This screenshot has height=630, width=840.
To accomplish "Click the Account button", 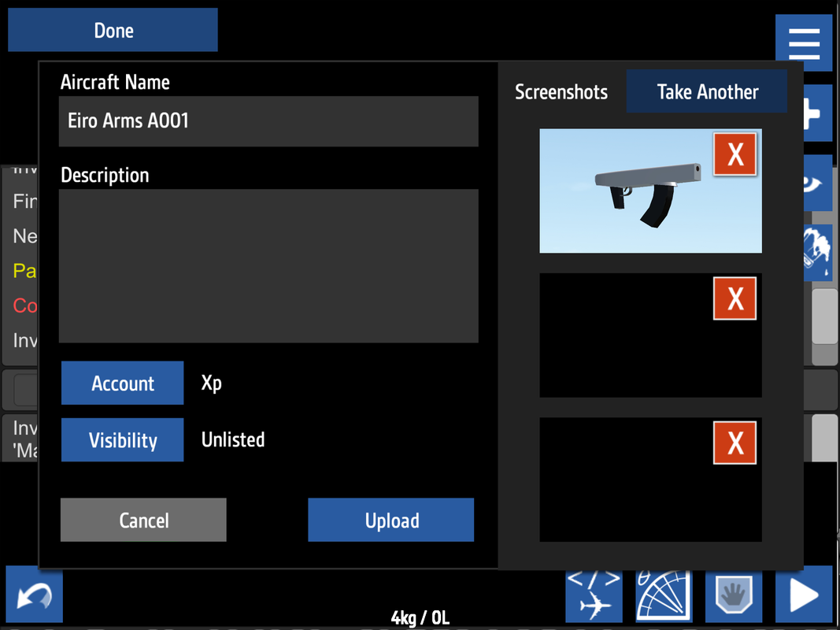I will point(122,383).
